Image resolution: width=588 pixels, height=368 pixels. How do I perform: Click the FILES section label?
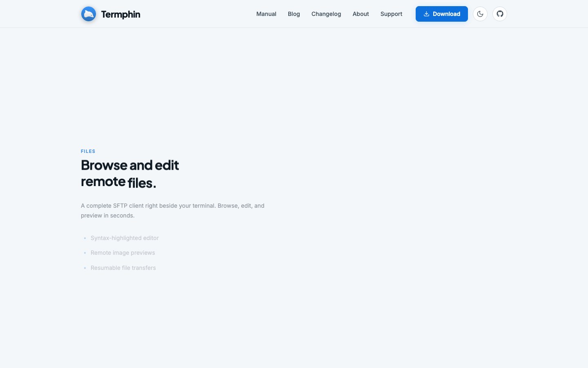(x=88, y=151)
